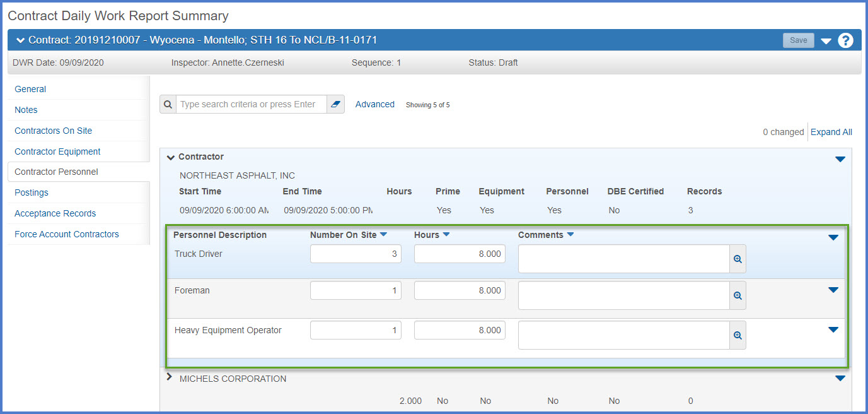Open the Truck Driver row actions menu
The image size is (868, 414).
tap(833, 237)
